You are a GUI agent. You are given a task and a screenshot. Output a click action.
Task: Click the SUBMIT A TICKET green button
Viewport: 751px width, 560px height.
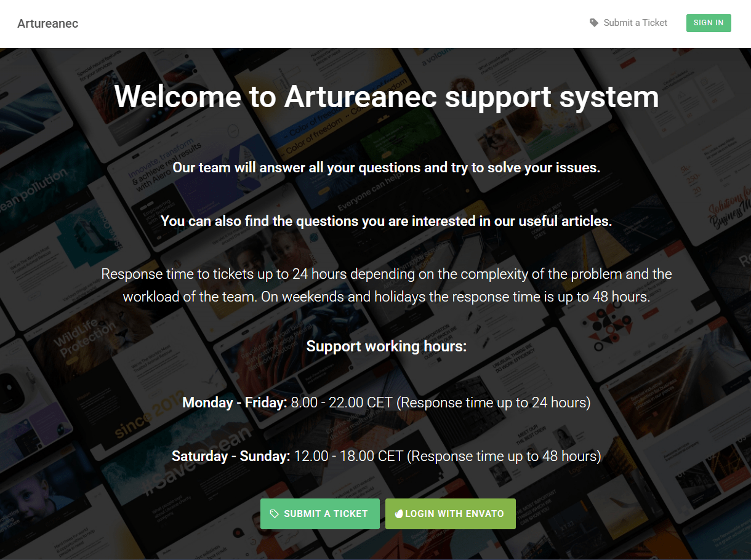[320, 514]
